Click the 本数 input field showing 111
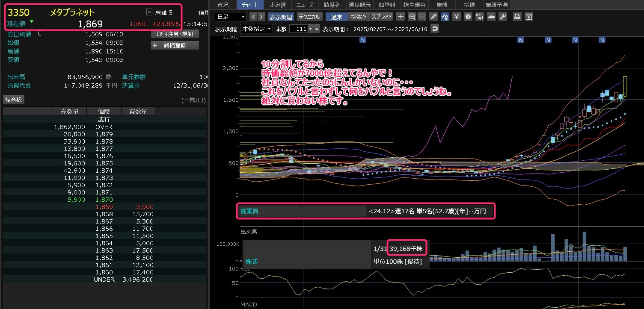Viewport: 644px width, 309px height. 298,29
